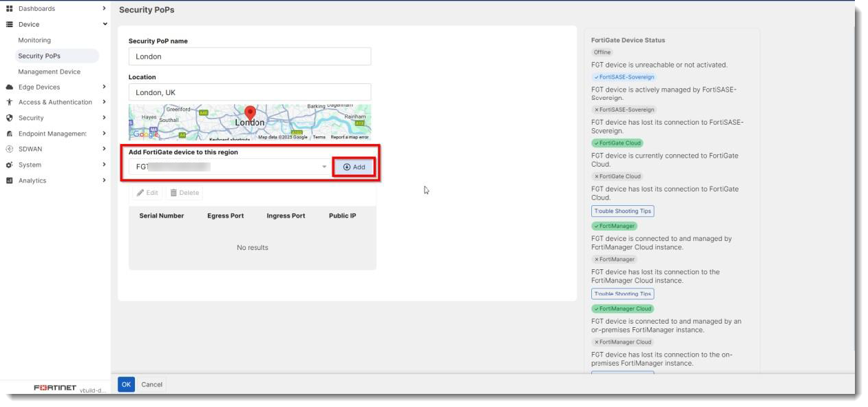Screen dimensions: 868x407
Task: Open the FortiGate device dropdown
Action: tap(325, 167)
